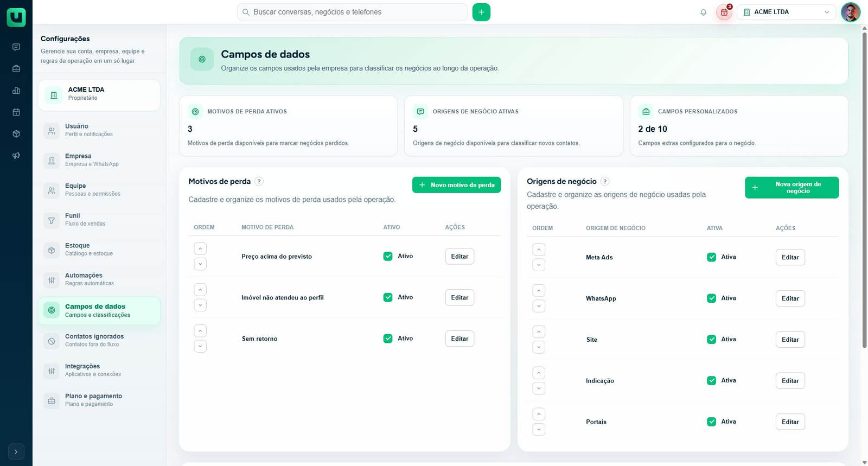Viewport: 868px width, 466px height.
Task: Toggle Ativa checkbox for Meta Ads
Action: 712,257
